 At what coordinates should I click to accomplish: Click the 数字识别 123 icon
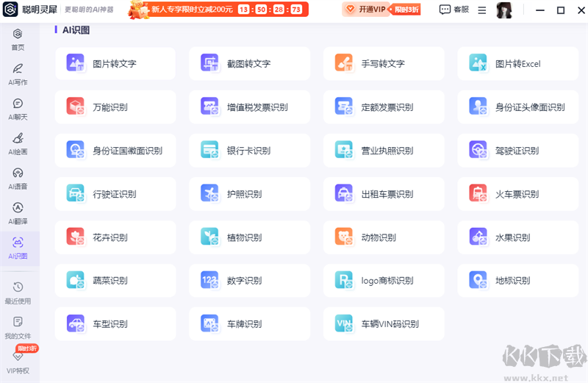point(209,280)
